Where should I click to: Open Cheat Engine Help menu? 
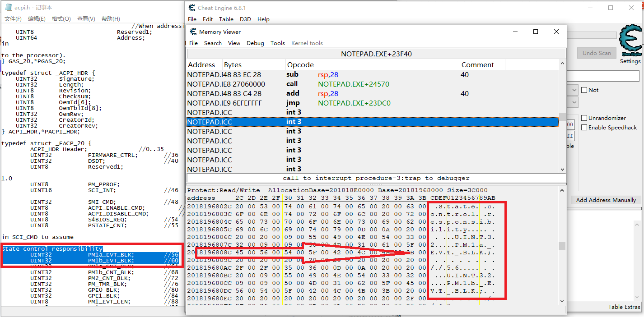pos(263,19)
